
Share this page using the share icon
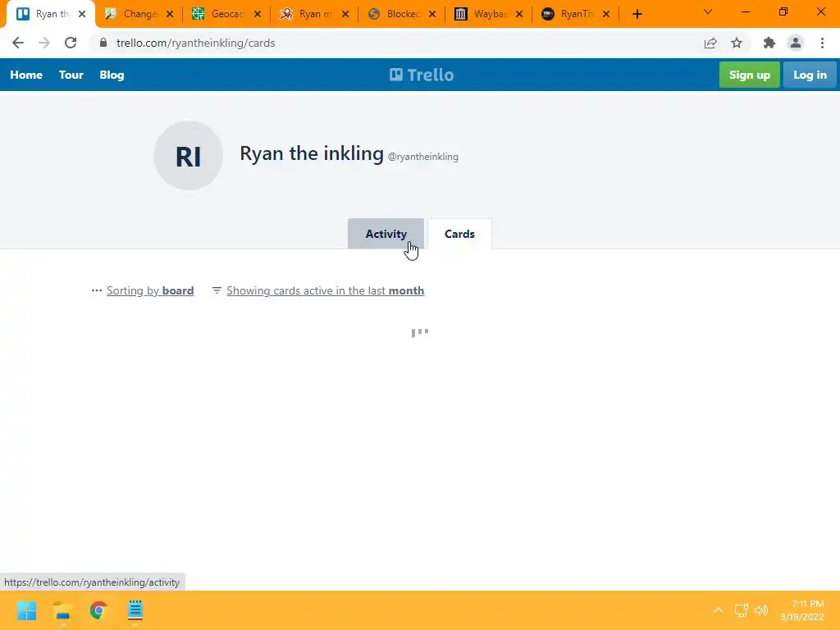point(710,43)
